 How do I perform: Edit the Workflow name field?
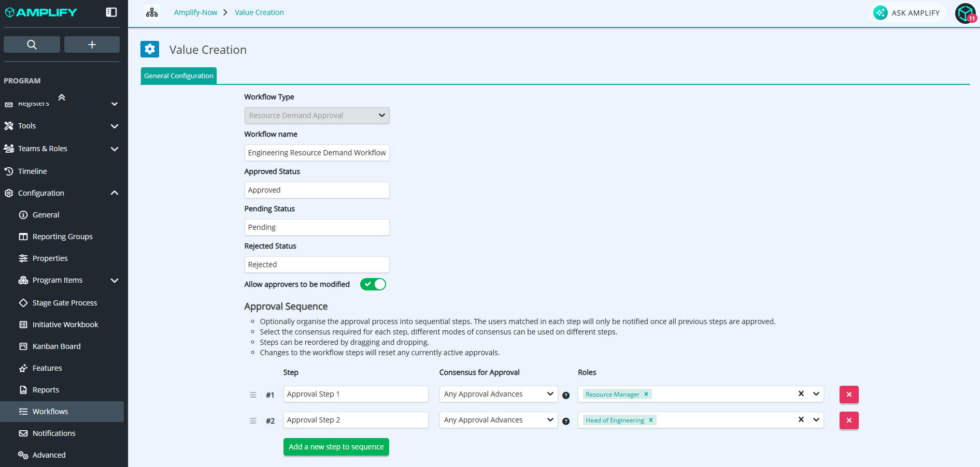coord(317,153)
